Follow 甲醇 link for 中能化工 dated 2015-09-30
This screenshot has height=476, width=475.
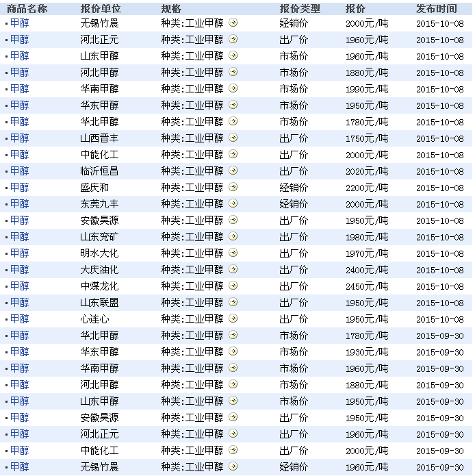20,450
